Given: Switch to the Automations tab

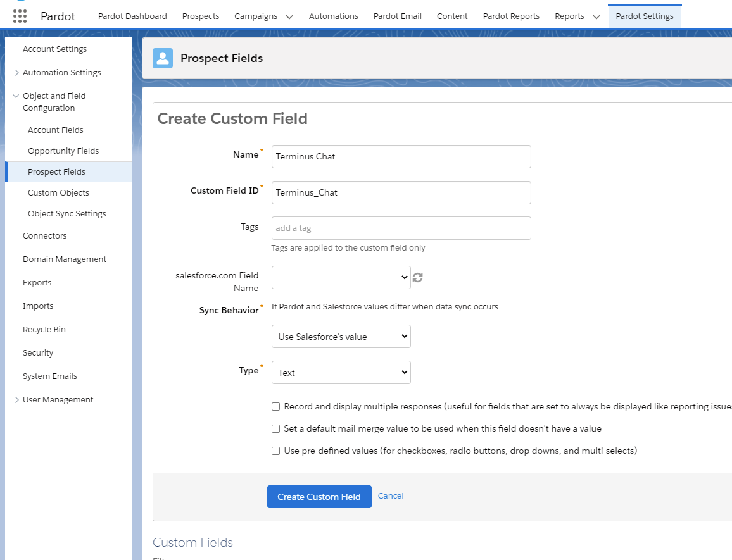Looking at the screenshot, I should point(333,16).
